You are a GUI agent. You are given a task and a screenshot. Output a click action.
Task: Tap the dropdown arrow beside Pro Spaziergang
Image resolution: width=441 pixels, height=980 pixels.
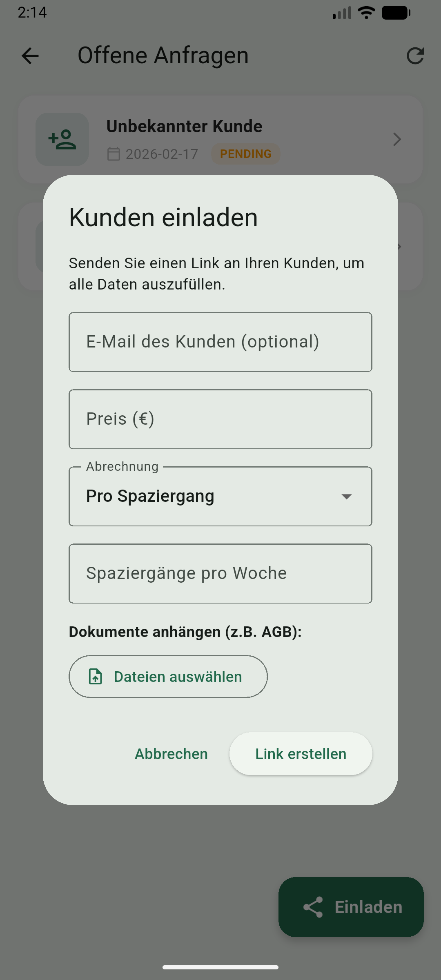pos(346,497)
